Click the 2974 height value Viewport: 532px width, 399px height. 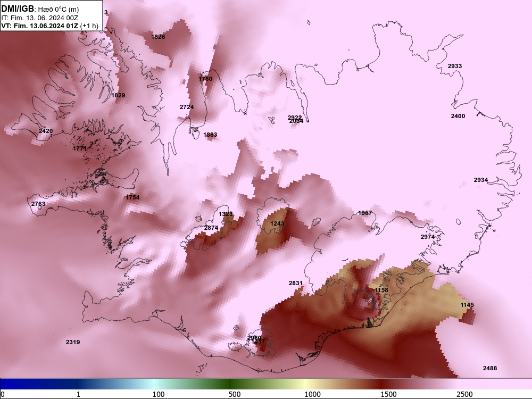(428, 237)
